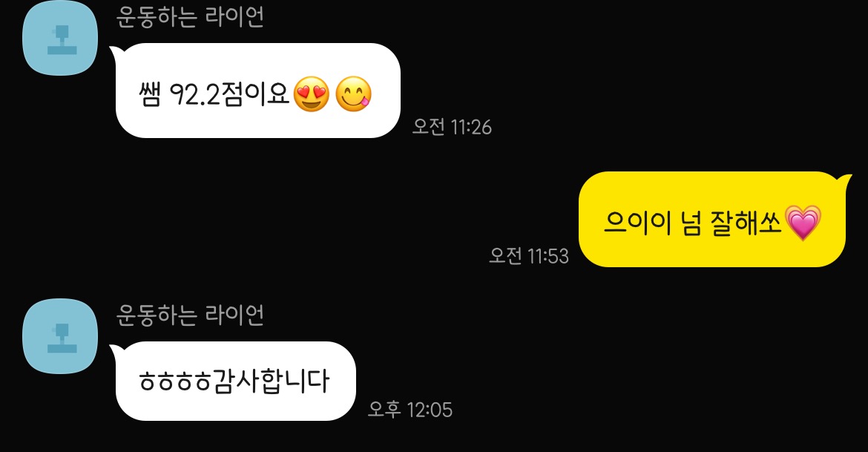The height and width of the screenshot is (452, 868).
Task: Tap the pink heart emoji in yellow bubble
Action: coord(803,223)
